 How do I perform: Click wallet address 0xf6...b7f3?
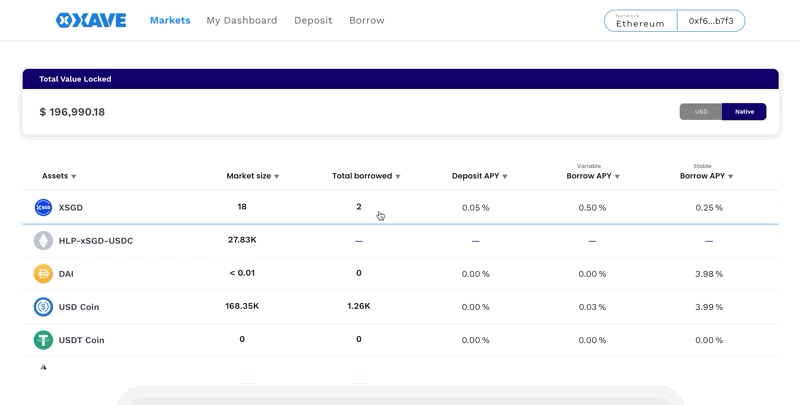pos(711,21)
